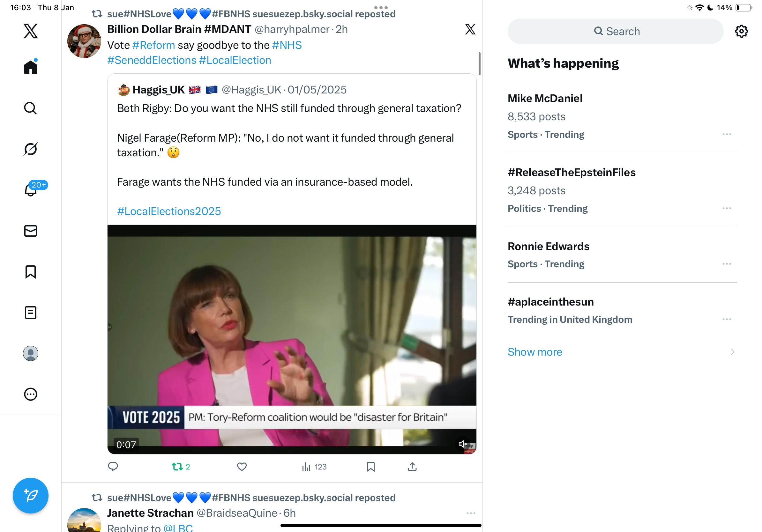The width and height of the screenshot is (762, 532).
Task: Expand Show more trends chevron
Action: click(x=732, y=351)
